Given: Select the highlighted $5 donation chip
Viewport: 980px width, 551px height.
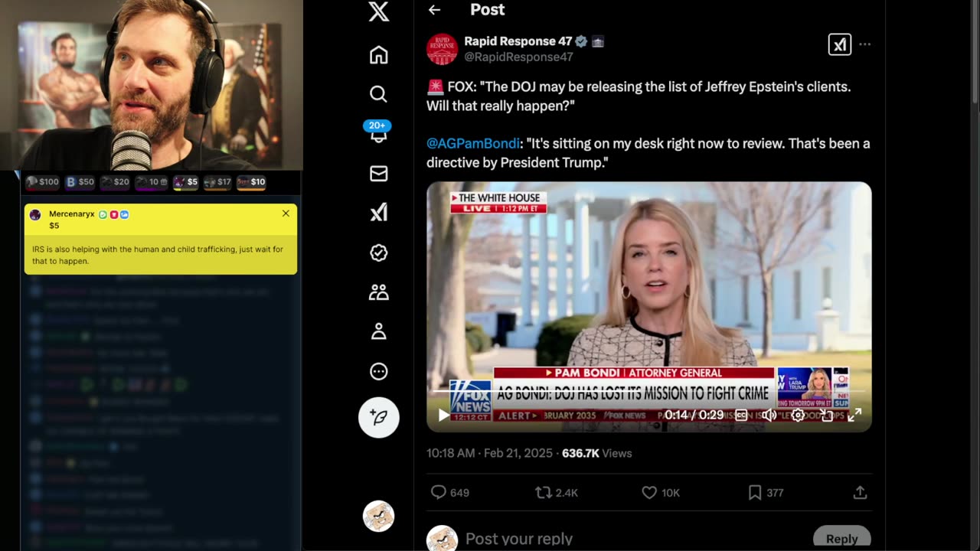Looking at the screenshot, I should (186, 182).
